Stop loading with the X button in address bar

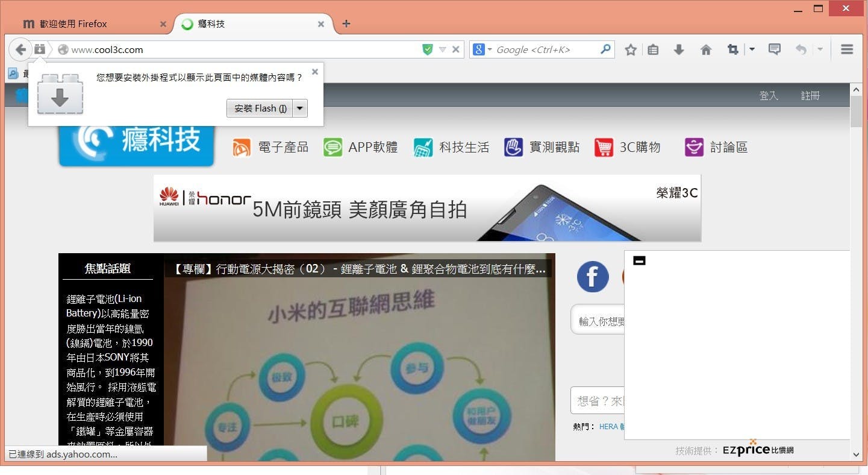(456, 49)
